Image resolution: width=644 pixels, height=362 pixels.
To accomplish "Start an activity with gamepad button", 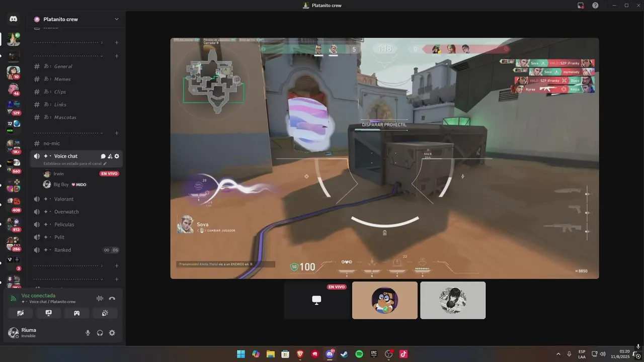I will (77, 313).
